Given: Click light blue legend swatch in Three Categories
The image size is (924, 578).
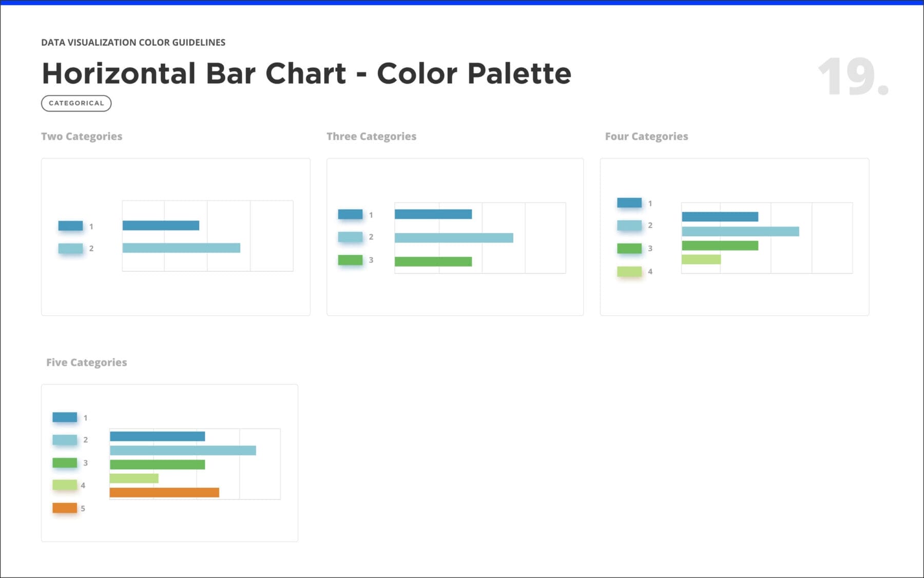Looking at the screenshot, I should 350,237.
